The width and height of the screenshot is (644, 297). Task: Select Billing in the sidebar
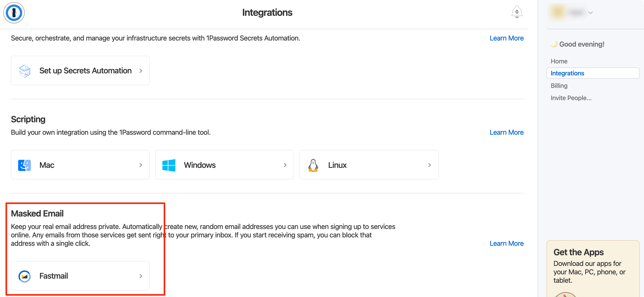559,86
